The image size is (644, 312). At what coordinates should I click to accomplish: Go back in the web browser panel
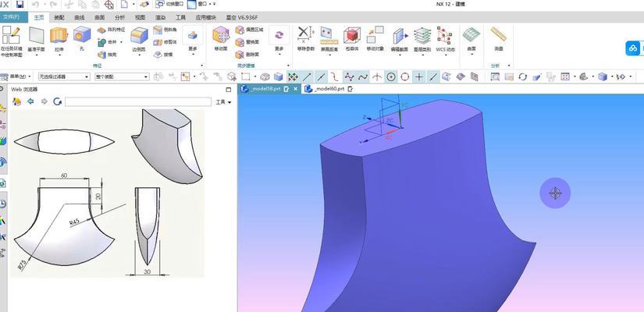tap(30, 101)
